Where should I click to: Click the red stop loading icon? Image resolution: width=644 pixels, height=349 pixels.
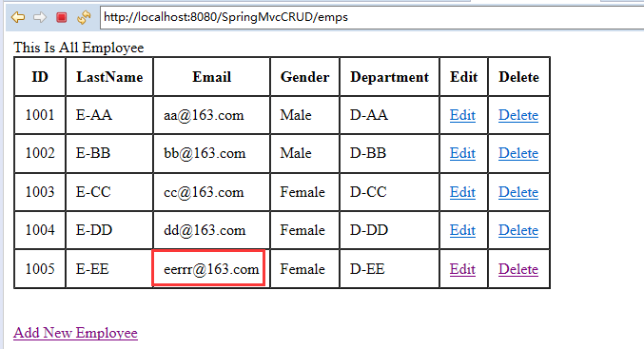pyautogui.click(x=62, y=17)
